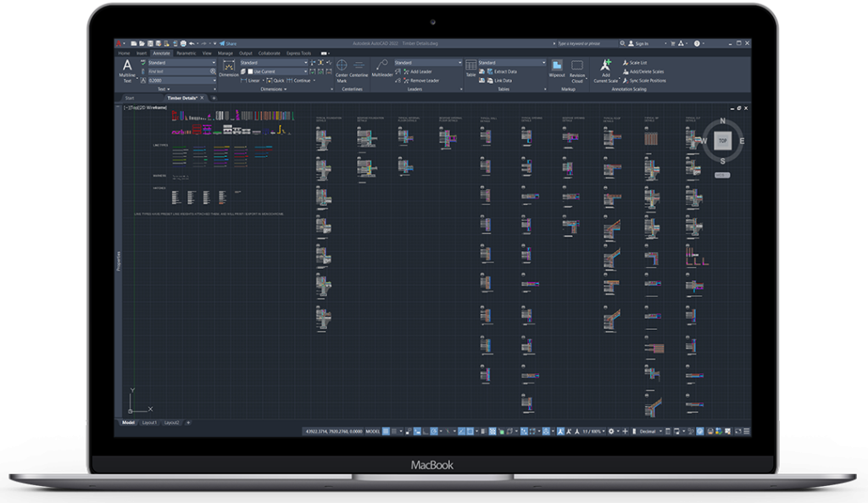Screen dimensions: 868x503
Task: Switch to the Layout2 tab
Action: point(171,422)
